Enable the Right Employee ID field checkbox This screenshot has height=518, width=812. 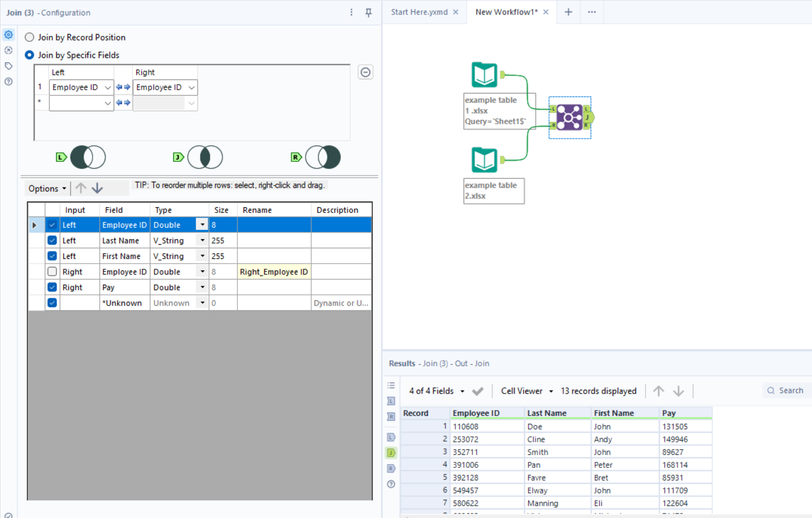click(x=52, y=272)
